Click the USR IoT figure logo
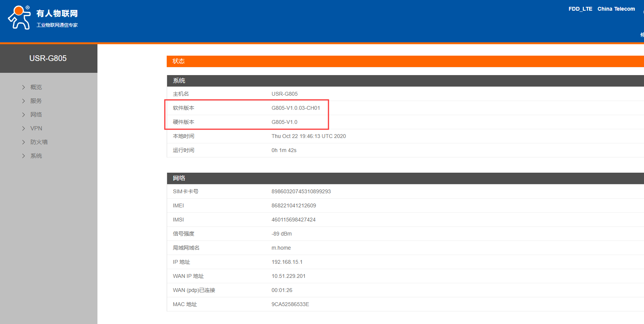The height and width of the screenshot is (324, 644). [x=19, y=18]
